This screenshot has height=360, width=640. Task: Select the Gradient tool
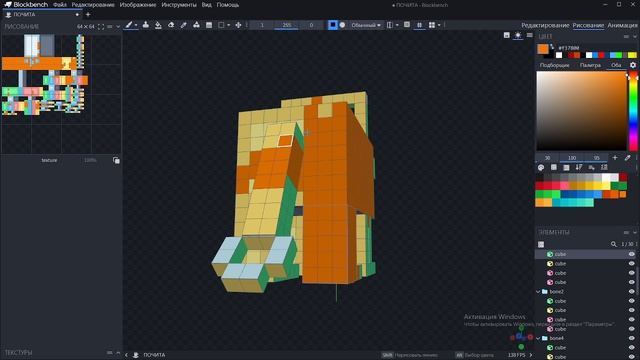click(x=209, y=25)
